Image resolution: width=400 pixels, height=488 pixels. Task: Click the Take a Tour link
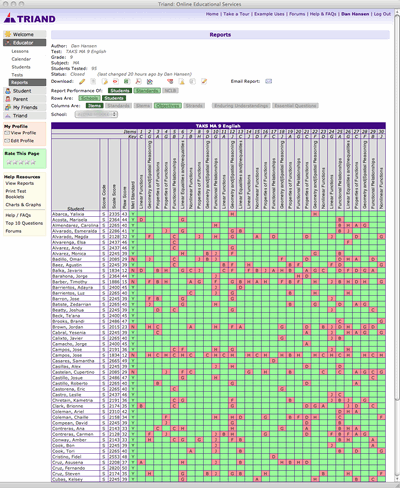pos(236,14)
